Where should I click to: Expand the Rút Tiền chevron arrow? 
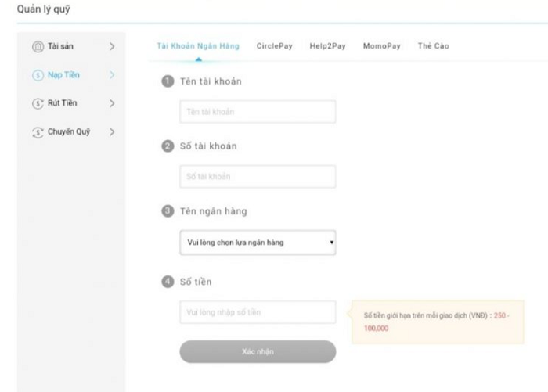112,102
